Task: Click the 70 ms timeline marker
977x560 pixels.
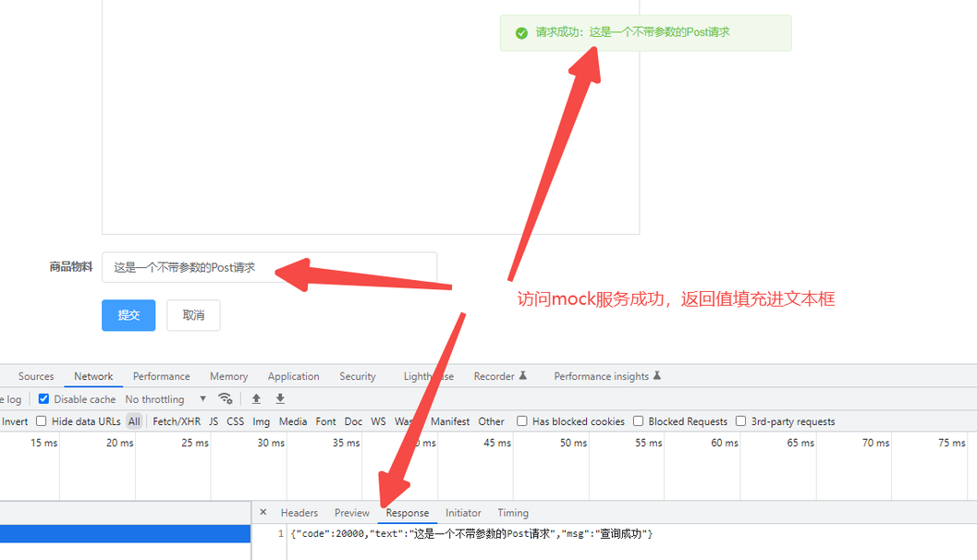Action: point(875,443)
